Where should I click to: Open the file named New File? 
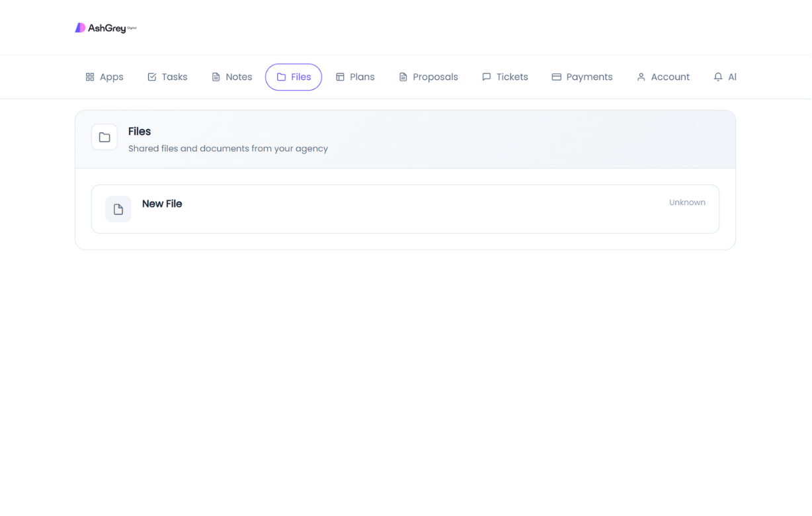[162, 204]
